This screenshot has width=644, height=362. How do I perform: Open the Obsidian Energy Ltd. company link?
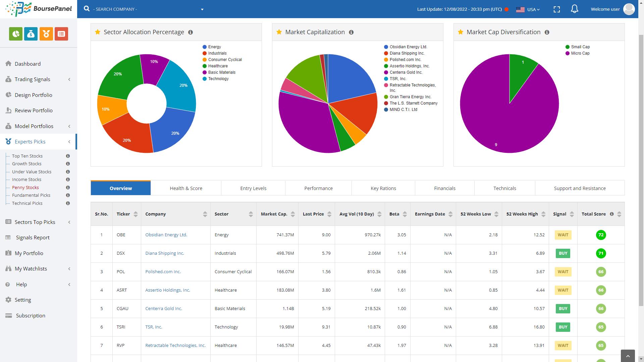(x=166, y=235)
